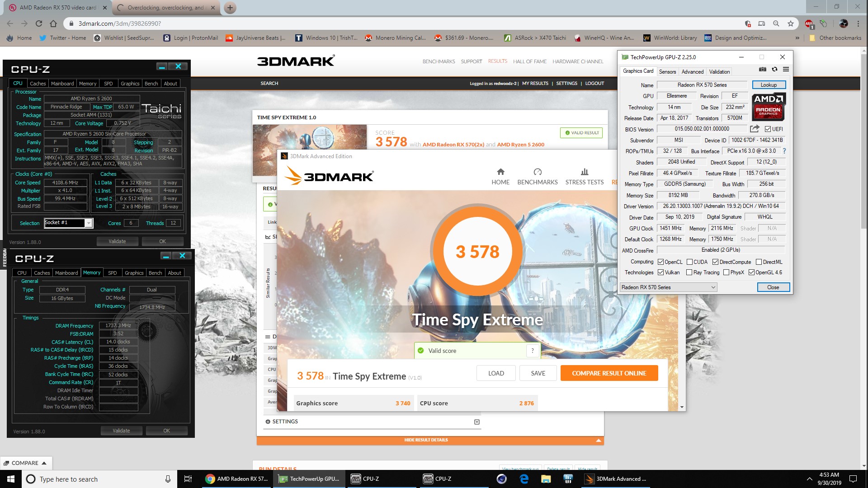Bookmark this page with the star icon
The height and width of the screenshot is (488, 868).
[x=791, y=23]
